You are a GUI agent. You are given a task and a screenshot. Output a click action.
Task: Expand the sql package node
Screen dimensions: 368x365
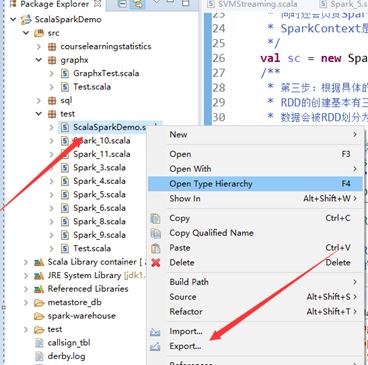(x=39, y=100)
